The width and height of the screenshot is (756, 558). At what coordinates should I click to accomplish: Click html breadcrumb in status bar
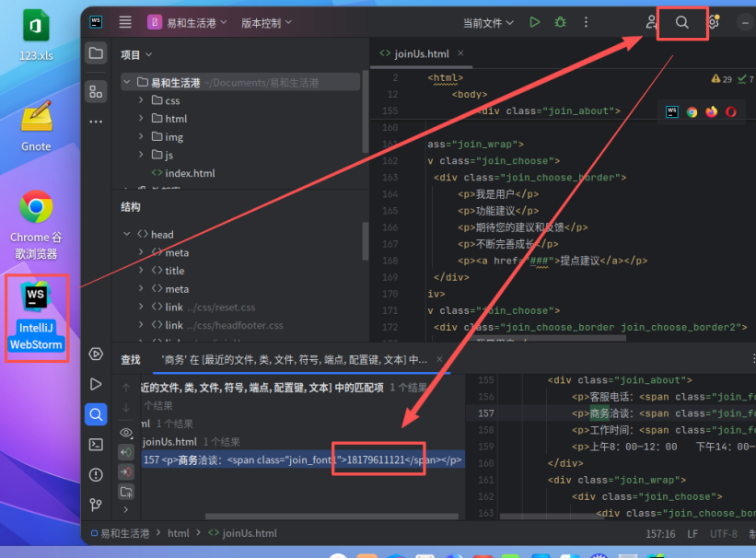click(179, 533)
